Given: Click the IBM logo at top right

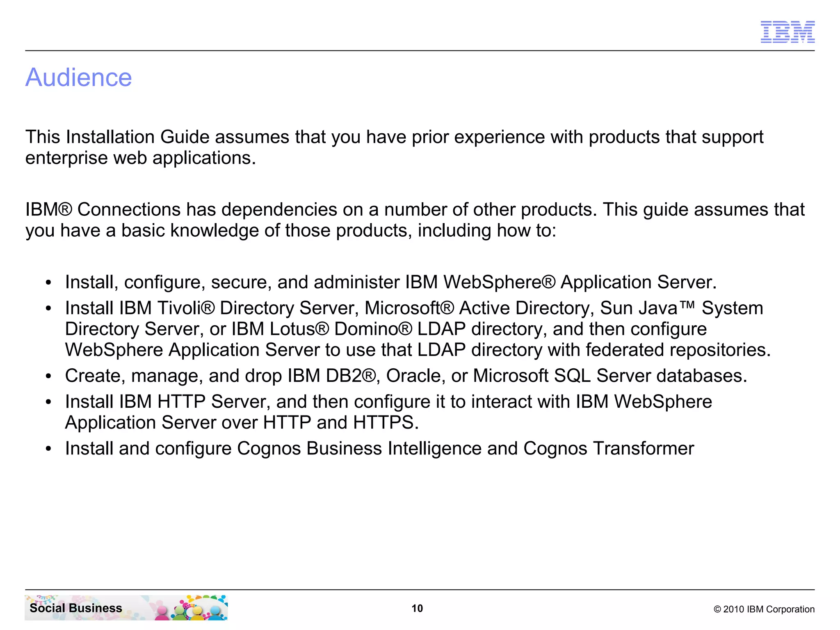Looking at the screenshot, I should [x=787, y=32].
